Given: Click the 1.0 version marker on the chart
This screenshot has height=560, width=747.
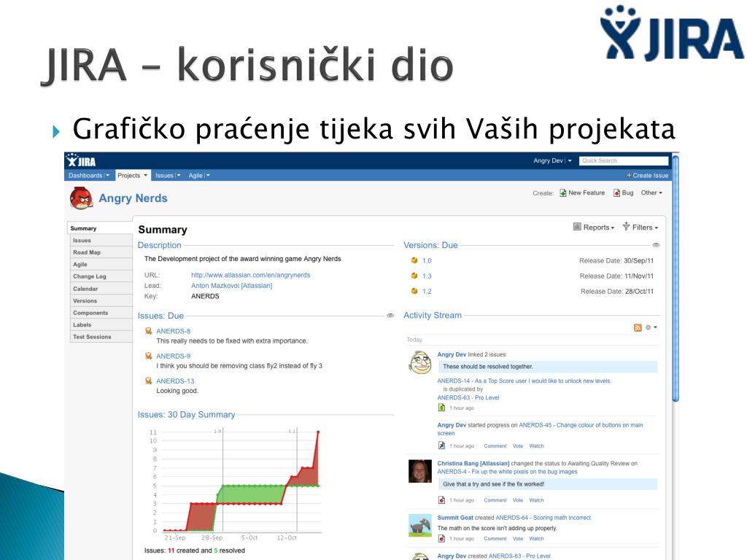Looking at the screenshot, I should tap(217, 432).
